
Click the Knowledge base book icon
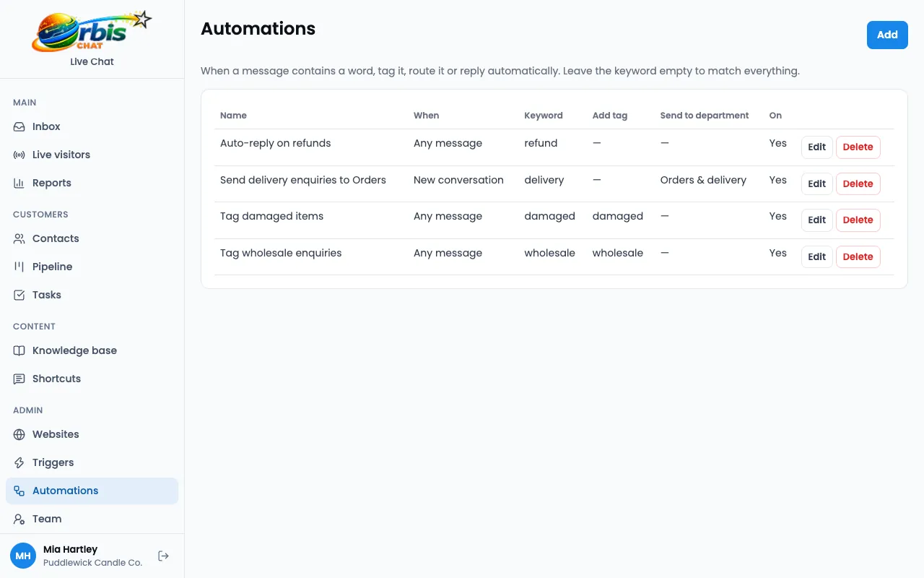tap(19, 350)
